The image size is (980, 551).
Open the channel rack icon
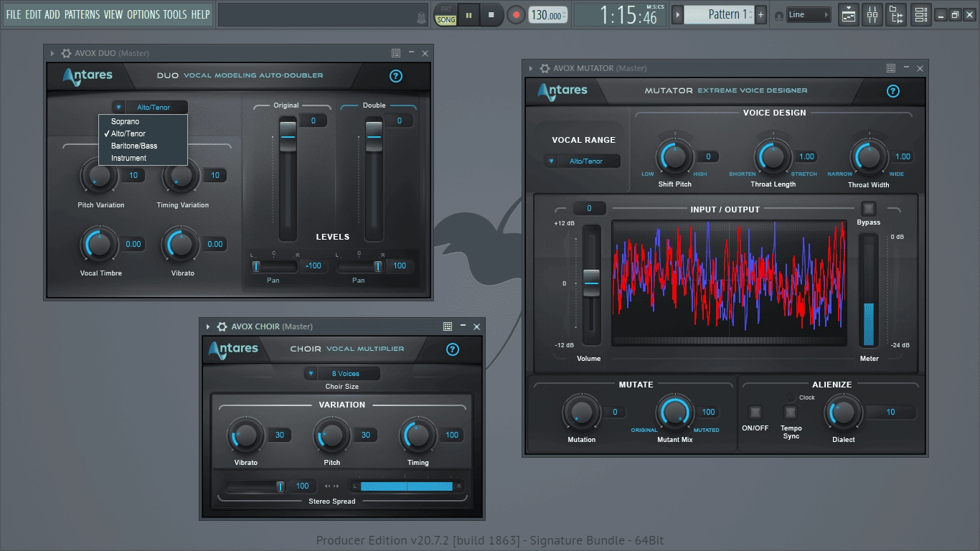tap(921, 14)
